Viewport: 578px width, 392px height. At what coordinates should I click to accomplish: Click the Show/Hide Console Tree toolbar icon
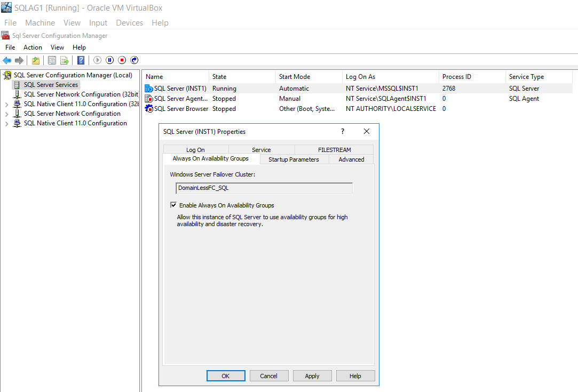pos(51,60)
